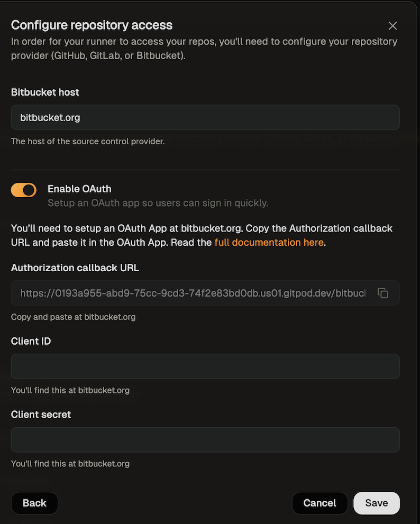This screenshot has height=524, width=420.
Task: Copy the Authorization callback URL
Action: click(x=383, y=293)
